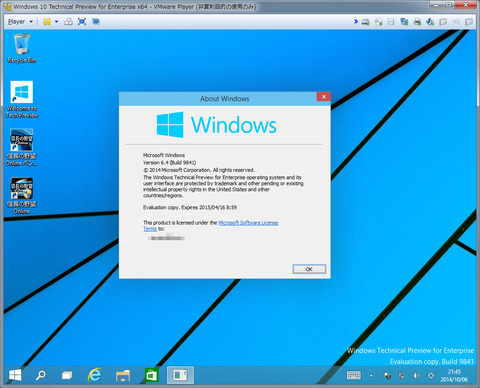
Task: Select the 信長の野望 Online ベン... shortcut
Action: [x=21, y=147]
